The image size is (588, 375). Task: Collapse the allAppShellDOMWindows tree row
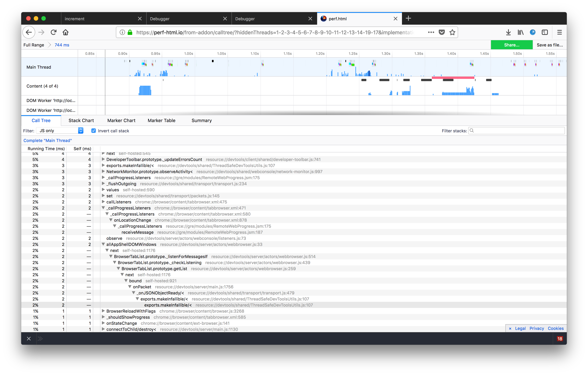click(x=103, y=244)
